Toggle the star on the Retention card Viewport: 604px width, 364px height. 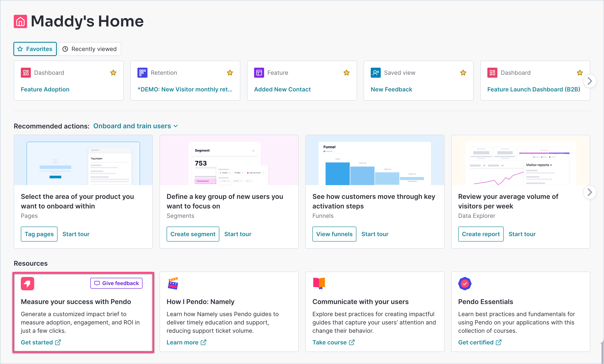pos(230,73)
